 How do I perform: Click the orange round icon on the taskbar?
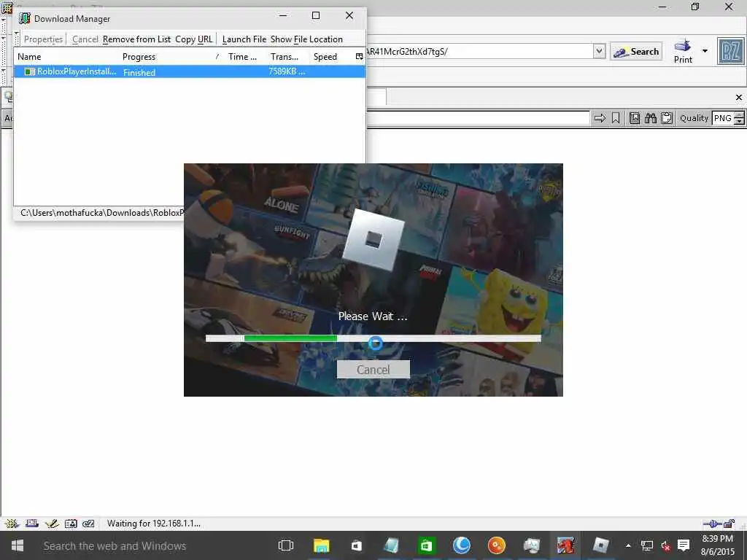(496, 545)
